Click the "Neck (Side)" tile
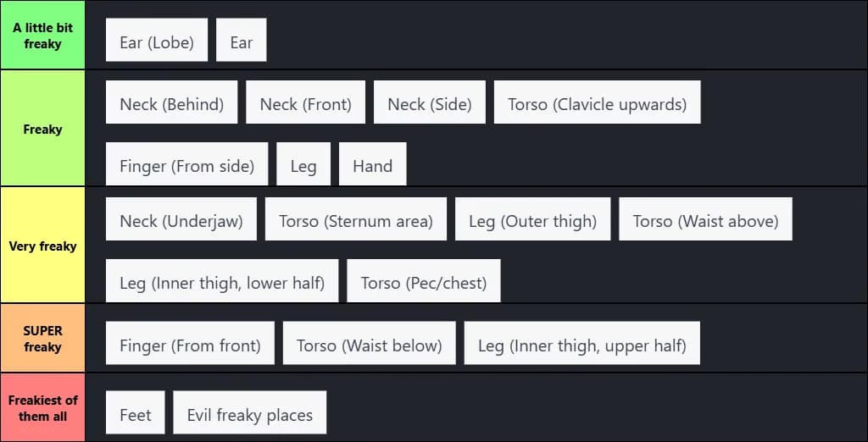868x442 pixels. click(x=430, y=102)
